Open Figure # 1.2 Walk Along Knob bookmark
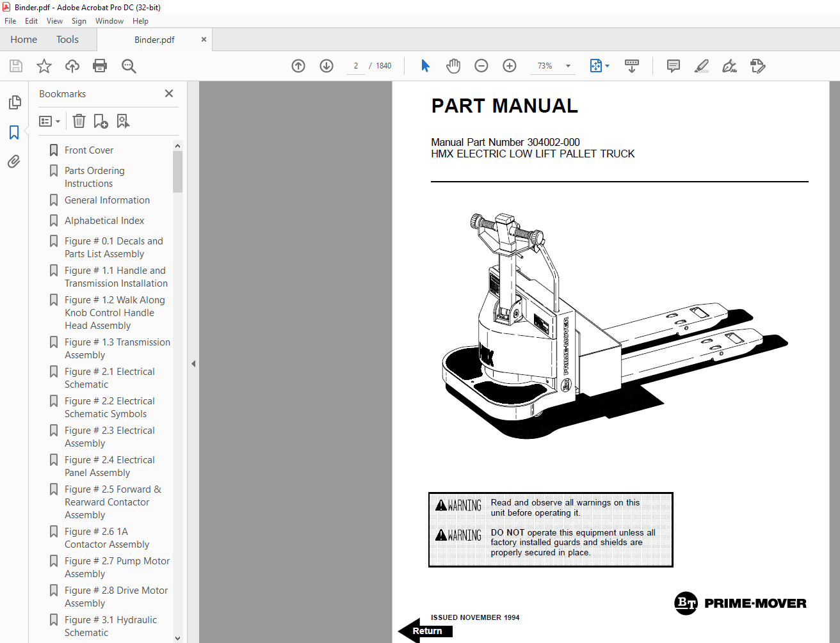Image resolution: width=840 pixels, height=643 pixels. coord(115,313)
